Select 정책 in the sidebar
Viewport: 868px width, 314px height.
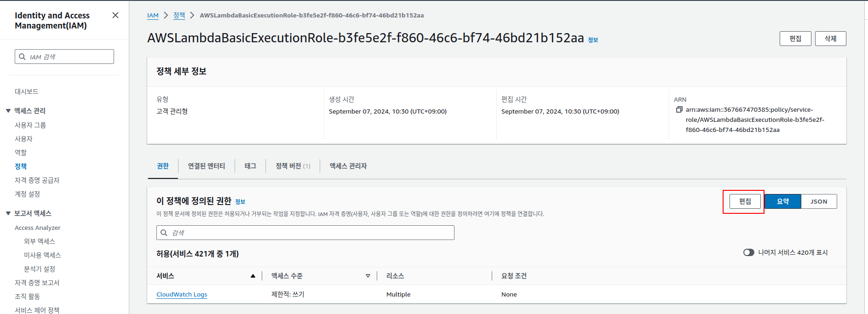(x=21, y=166)
